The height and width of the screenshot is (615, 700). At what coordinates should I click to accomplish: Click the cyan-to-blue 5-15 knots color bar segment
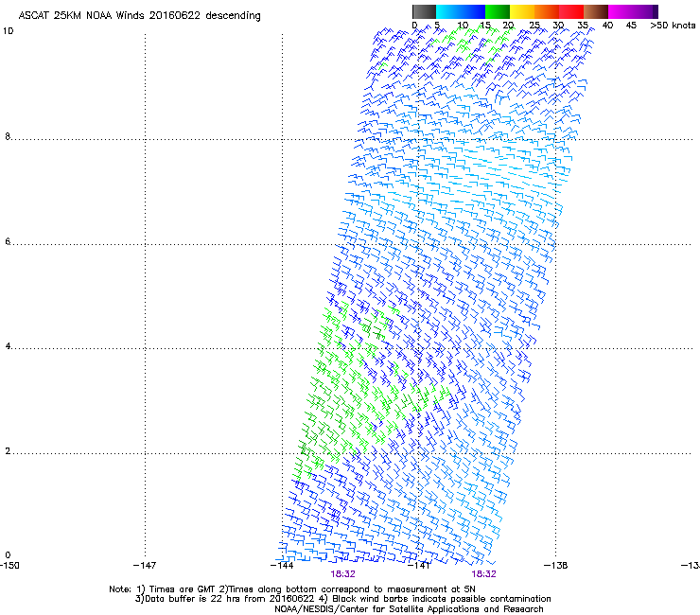click(461, 11)
